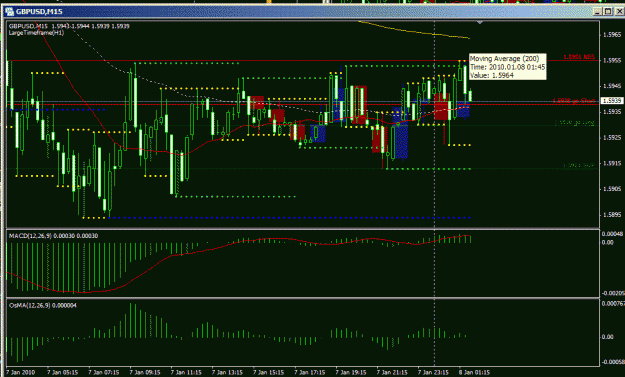This screenshot has width=625, height=377.
Task: Click the 1.5954 RES line label
Action: (x=579, y=57)
